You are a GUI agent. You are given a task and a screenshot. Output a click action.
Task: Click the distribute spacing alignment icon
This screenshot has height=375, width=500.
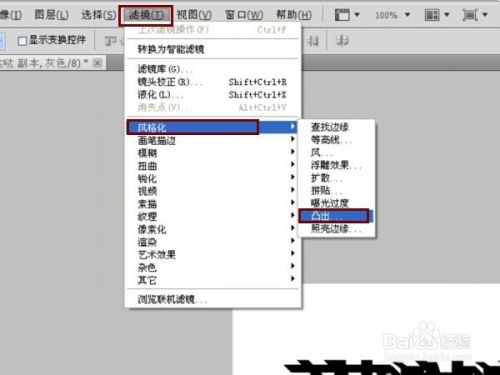313,41
